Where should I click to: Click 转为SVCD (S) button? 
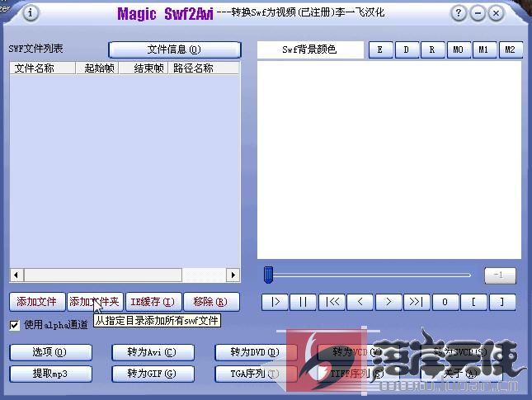[461, 352]
